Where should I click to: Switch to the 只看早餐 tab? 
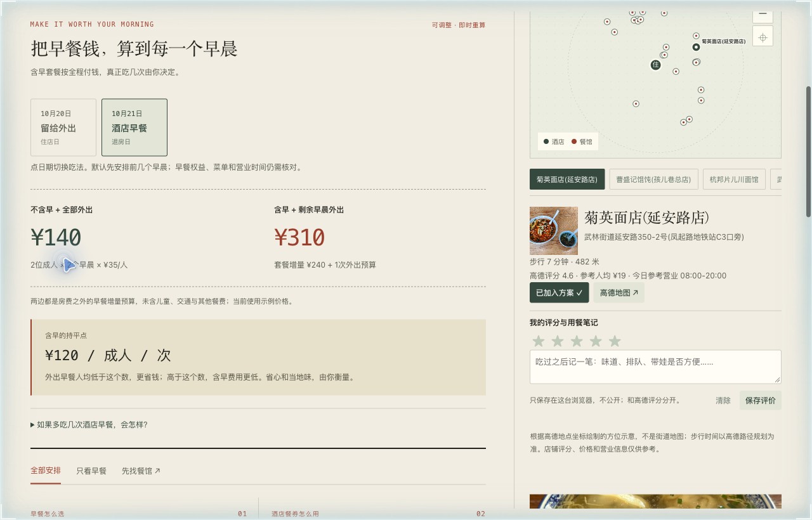(x=91, y=471)
